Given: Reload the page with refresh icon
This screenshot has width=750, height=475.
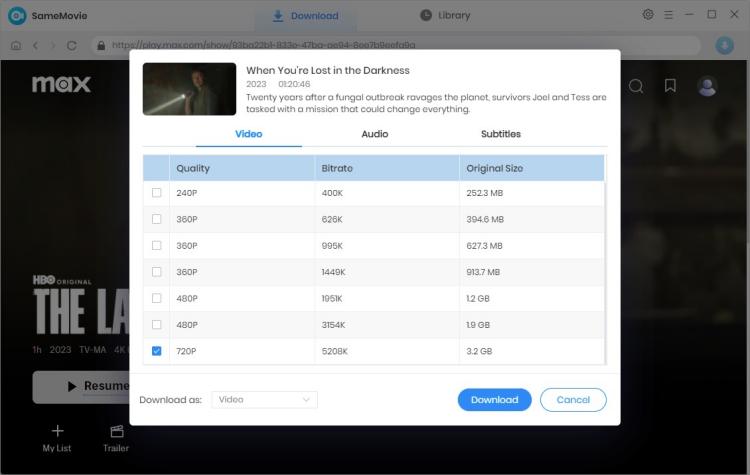Looking at the screenshot, I should point(72,45).
